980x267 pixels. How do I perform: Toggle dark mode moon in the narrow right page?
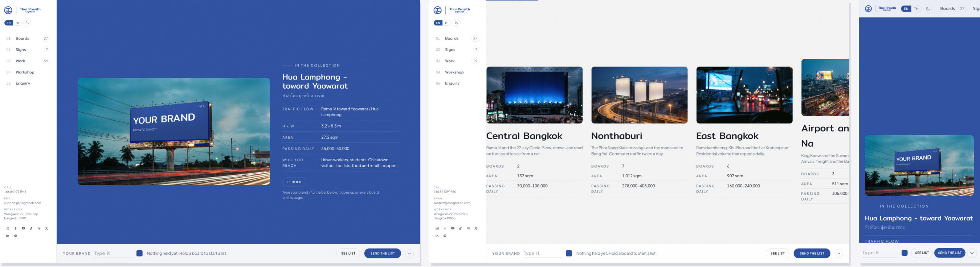coord(928,9)
